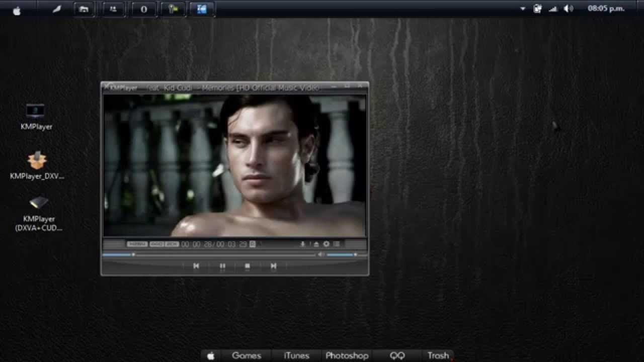Pause the video playback

pos(222,266)
